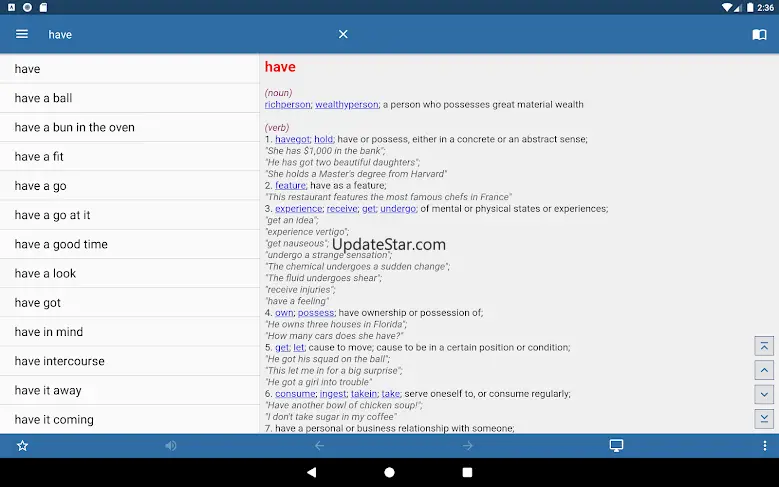The height and width of the screenshot is (487, 779).
Task: Tap the Wi-Fi status icon
Action: pos(727,7)
